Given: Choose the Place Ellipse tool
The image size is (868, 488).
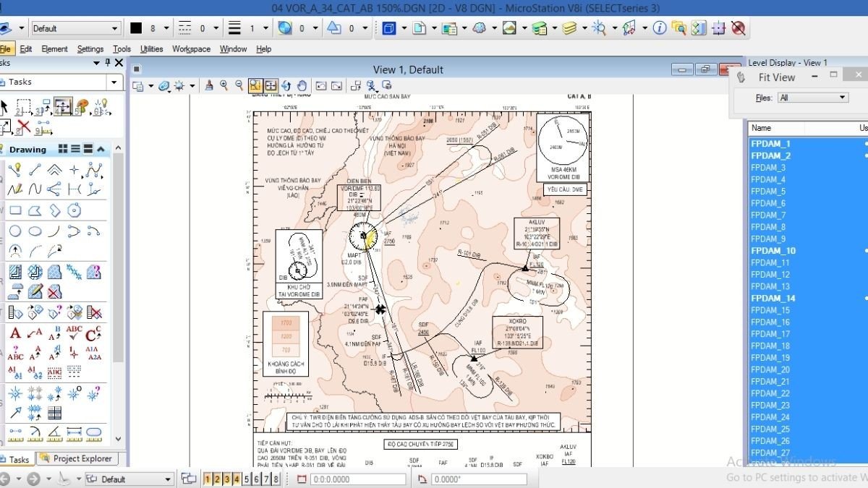Looking at the screenshot, I should pyautogui.click(x=35, y=231).
